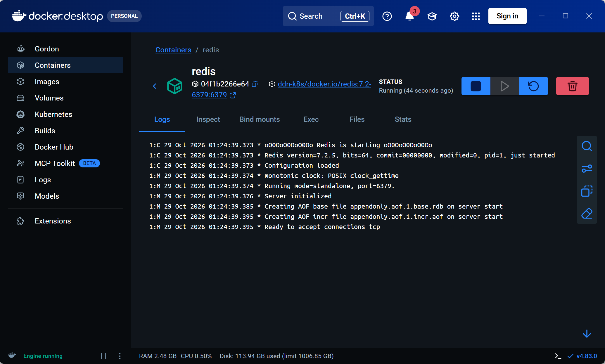Open the apps grid menu icon
Image resolution: width=605 pixels, height=364 pixels.
coord(476,16)
